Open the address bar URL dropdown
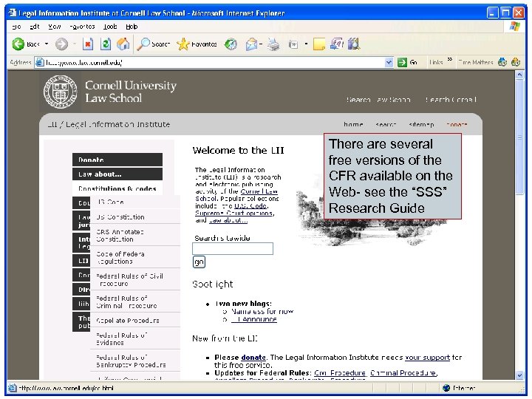Screen dimensions: 532x399 (389, 62)
